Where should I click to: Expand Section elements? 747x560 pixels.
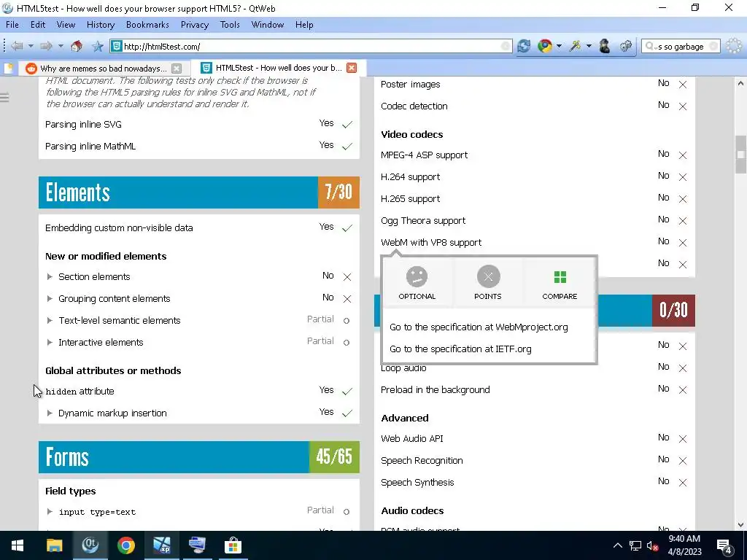click(x=50, y=276)
